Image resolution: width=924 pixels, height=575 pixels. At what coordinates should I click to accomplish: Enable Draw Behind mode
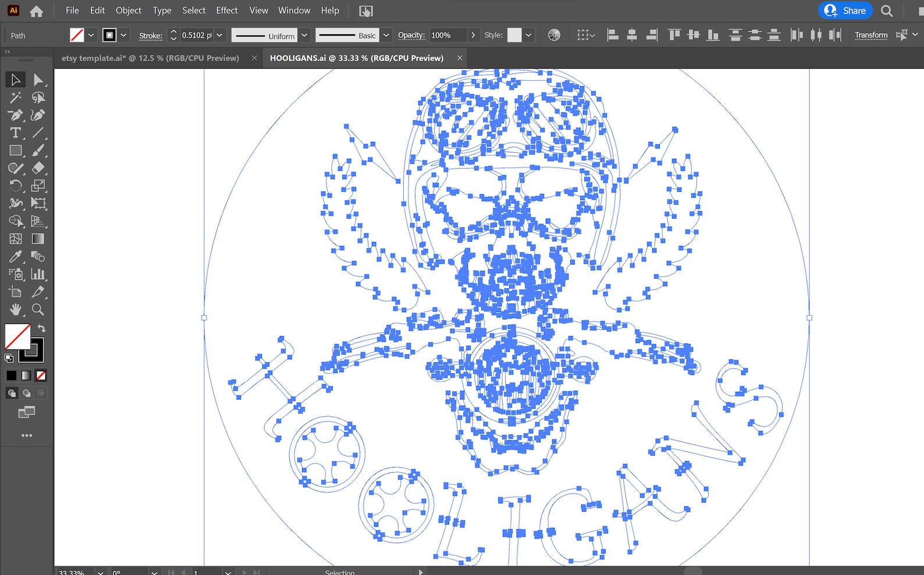coord(26,393)
